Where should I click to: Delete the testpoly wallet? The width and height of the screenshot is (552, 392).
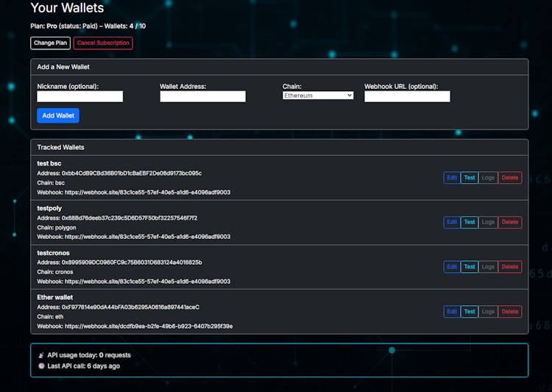510,222
